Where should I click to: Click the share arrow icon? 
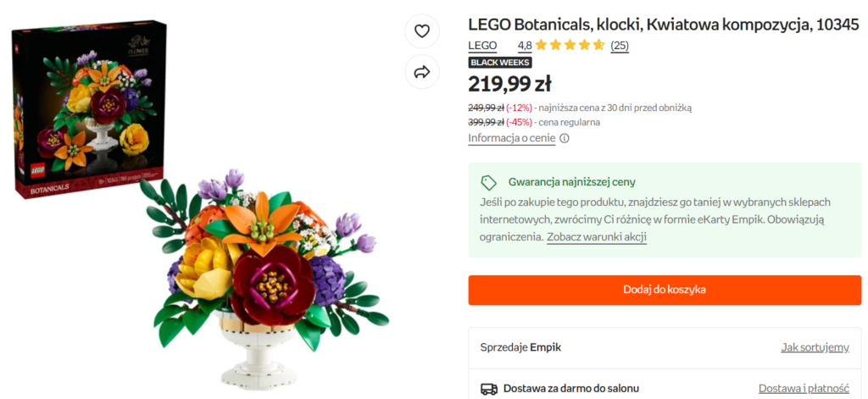[422, 73]
